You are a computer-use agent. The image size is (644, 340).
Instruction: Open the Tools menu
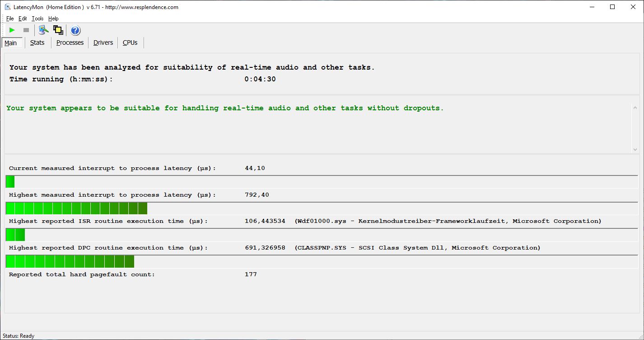tap(37, 19)
